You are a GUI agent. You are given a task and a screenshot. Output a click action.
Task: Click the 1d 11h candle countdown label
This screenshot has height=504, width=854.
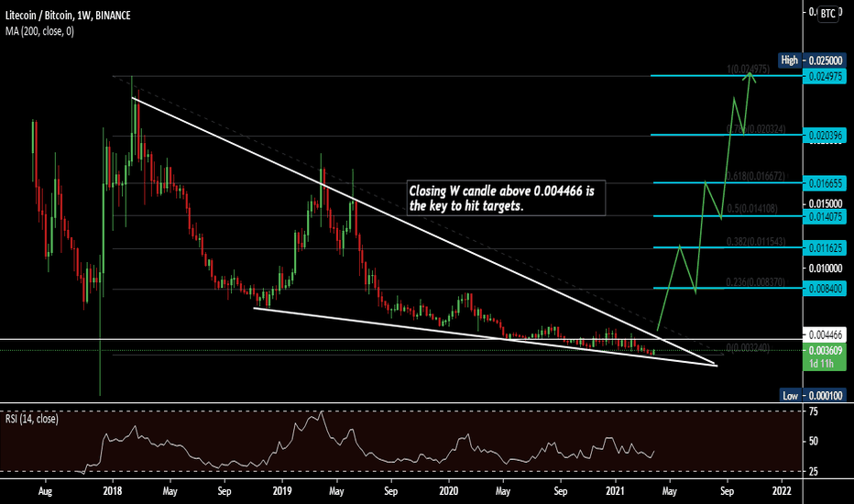click(822, 364)
